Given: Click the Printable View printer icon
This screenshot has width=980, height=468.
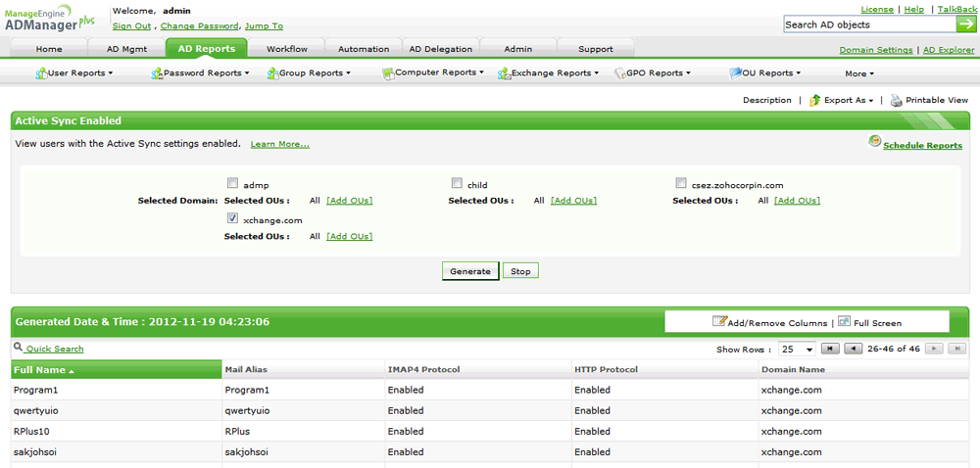Looking at the screenshot, I should [x=897, y=100].
